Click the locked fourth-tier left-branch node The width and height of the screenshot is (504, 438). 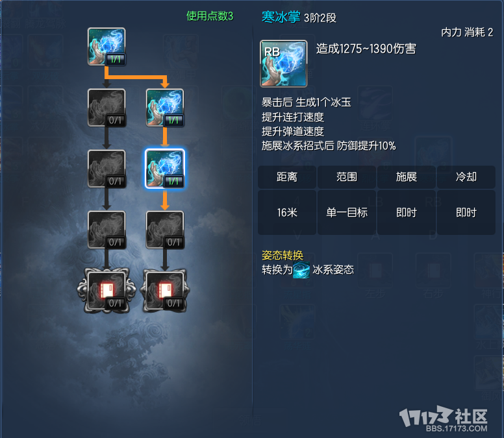(x=107, y=230)
